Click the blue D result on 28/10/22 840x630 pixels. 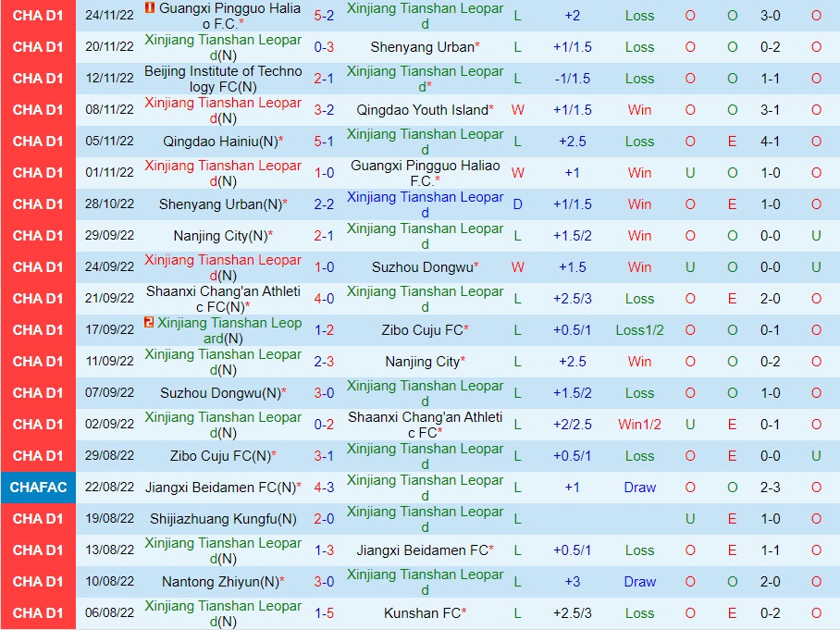(x=517, y=204)
